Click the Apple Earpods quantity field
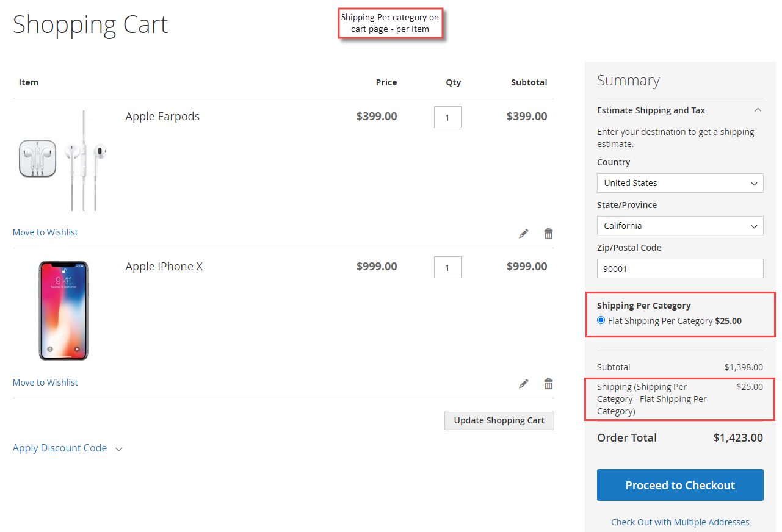The image size is (782, 532). [447, 117]
